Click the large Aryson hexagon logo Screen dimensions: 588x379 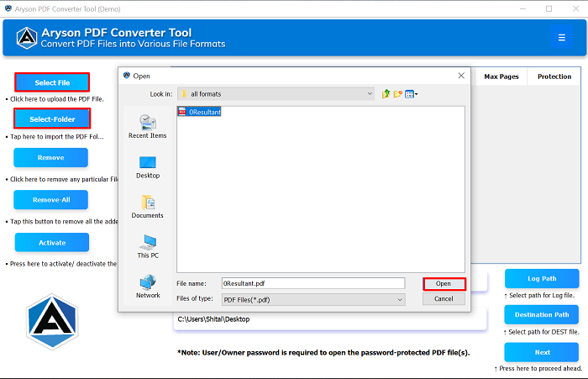pos(52,322)
